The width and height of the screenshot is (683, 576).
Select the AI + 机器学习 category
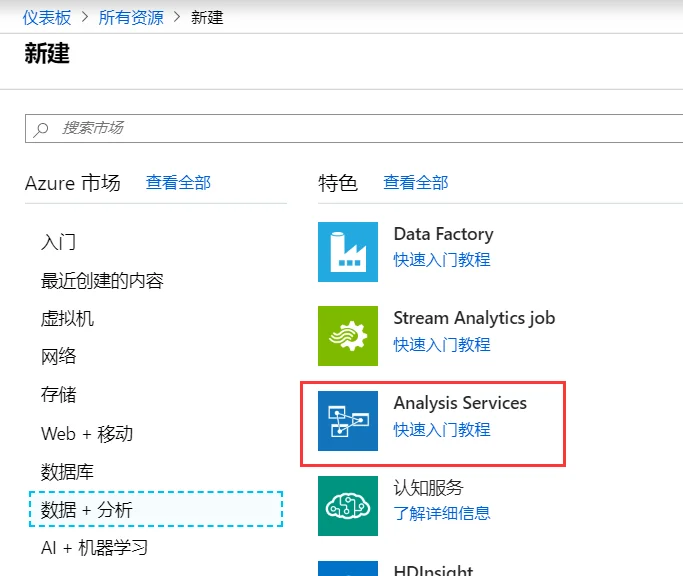pos(94,548)
